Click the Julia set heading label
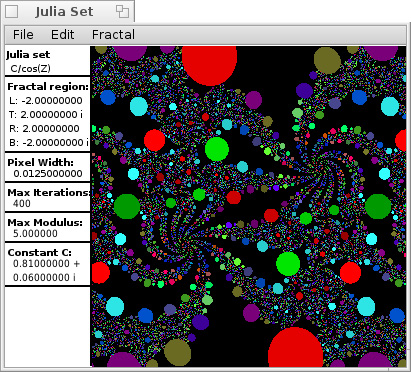The height and width of the screenshot is (372, 411). (28, 55)
